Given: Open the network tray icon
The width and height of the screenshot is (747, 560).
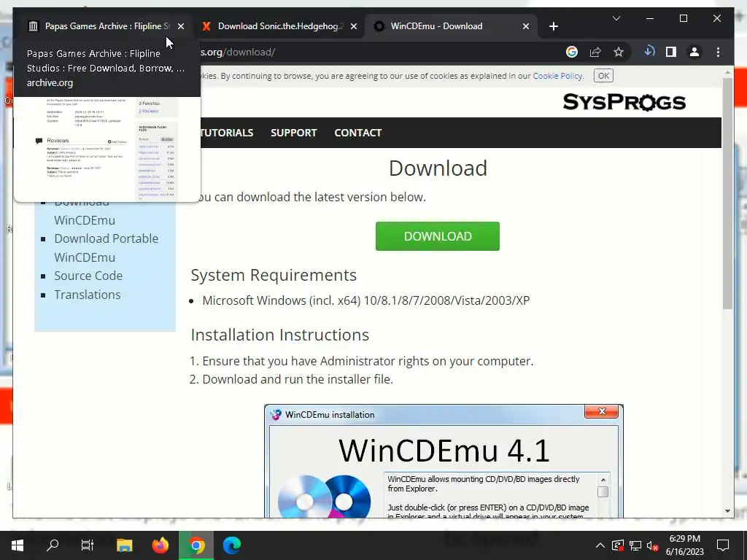Looking at the screenshot, I should pos(635,545).
